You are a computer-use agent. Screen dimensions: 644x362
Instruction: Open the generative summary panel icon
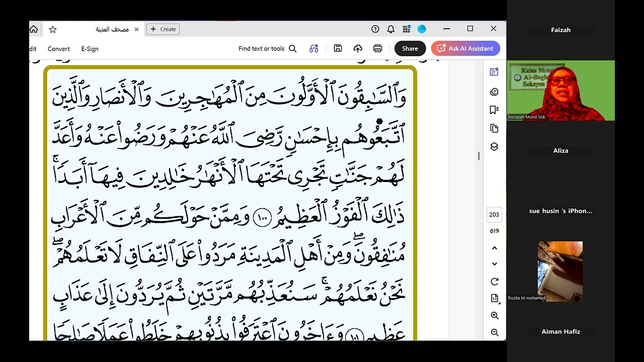(494, 72)
